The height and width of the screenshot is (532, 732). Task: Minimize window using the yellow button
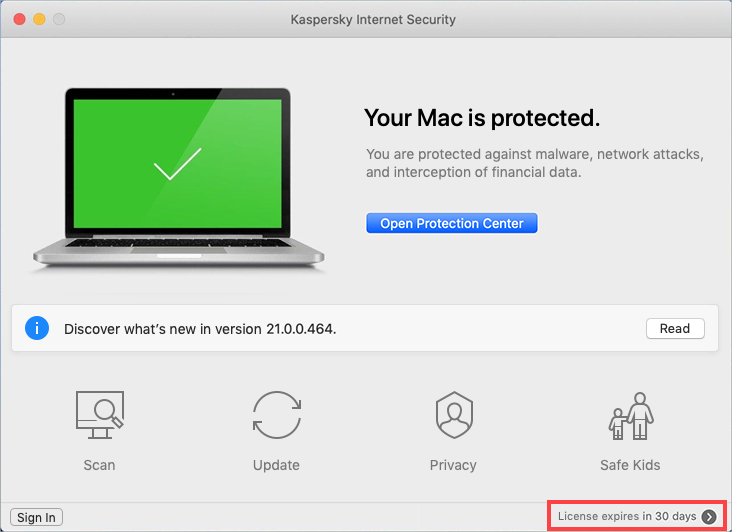click(39, 19)
